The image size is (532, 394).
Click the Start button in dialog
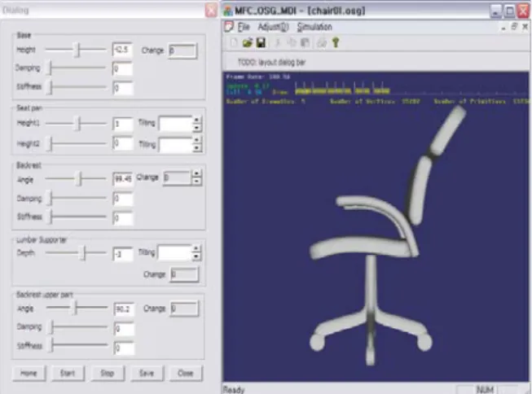[x=68, y=374]
